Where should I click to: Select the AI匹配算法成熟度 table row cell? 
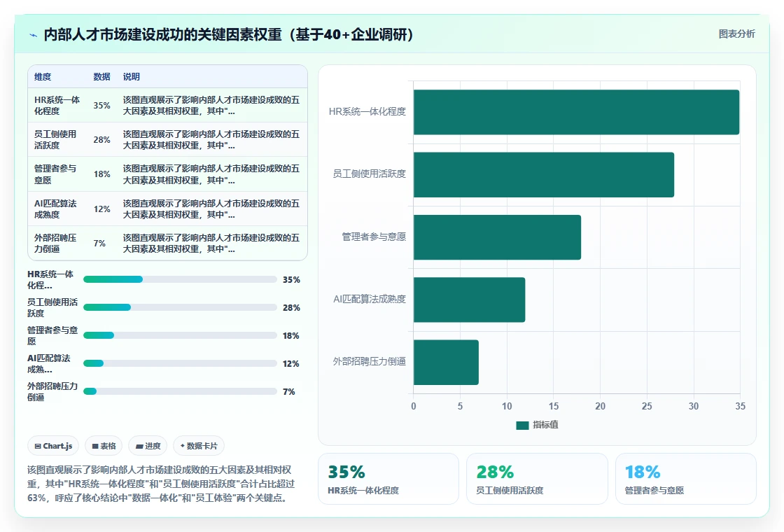click(55, 209)
